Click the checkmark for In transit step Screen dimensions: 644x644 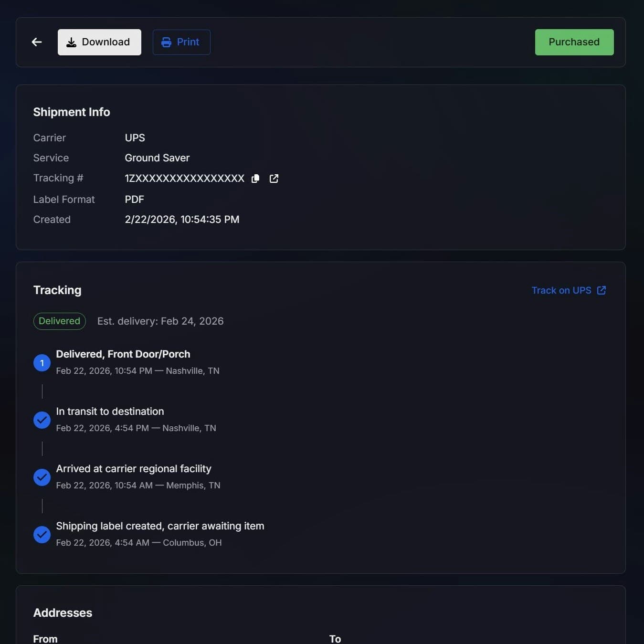[42, 420]
